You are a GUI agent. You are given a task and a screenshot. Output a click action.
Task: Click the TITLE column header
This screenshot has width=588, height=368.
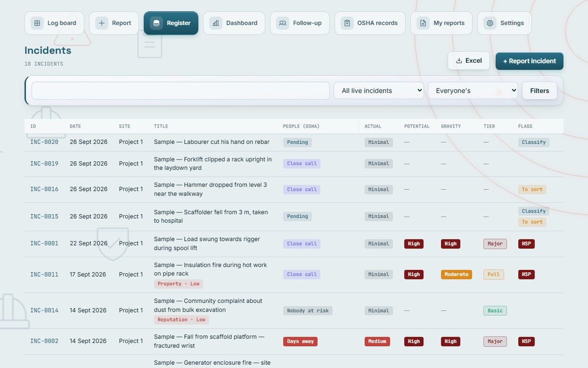[x=161, y=127]
